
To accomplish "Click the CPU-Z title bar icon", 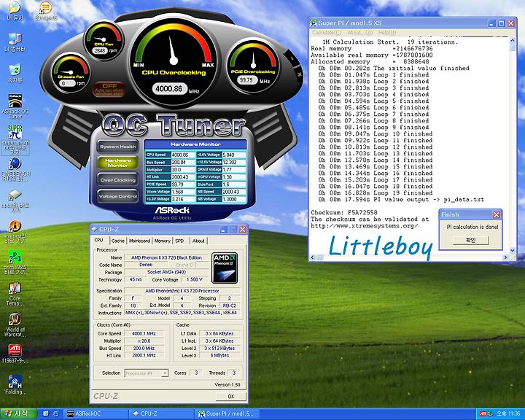I will point(94,229).
